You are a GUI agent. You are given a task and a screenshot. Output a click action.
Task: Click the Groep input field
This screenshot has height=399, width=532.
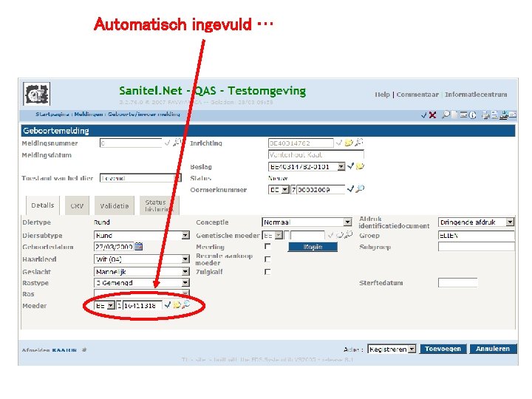477,236
